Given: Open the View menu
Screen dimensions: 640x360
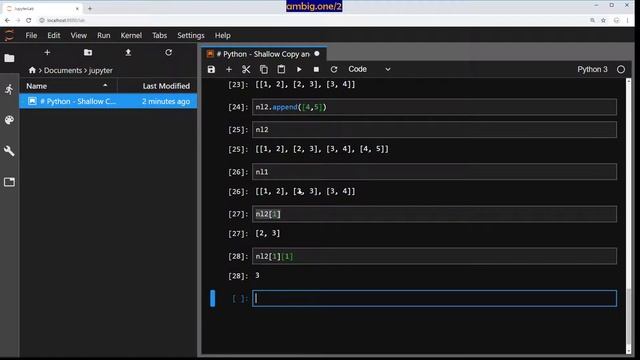Looking at the screenshot, I should (x=78, y=36).
